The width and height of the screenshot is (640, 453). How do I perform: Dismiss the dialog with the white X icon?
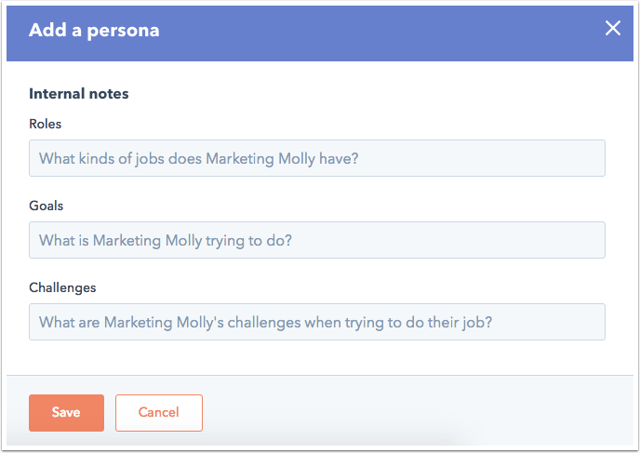(x=613, y=29)
